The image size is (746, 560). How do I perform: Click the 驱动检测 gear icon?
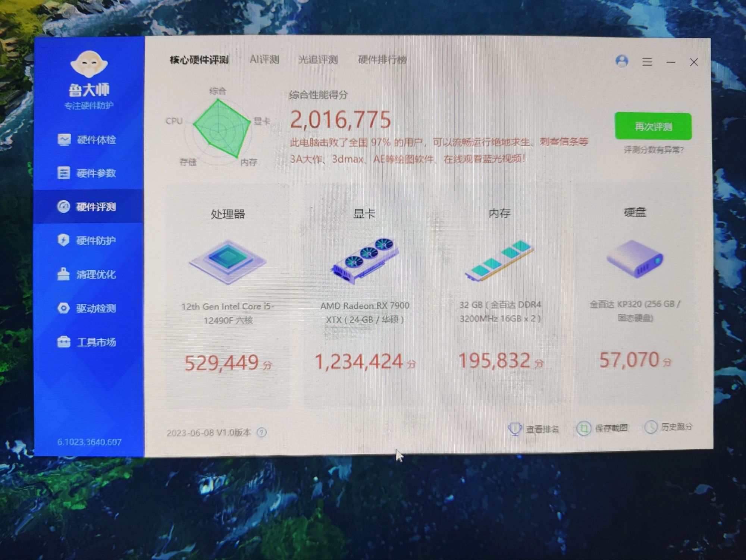coord(64,308)
